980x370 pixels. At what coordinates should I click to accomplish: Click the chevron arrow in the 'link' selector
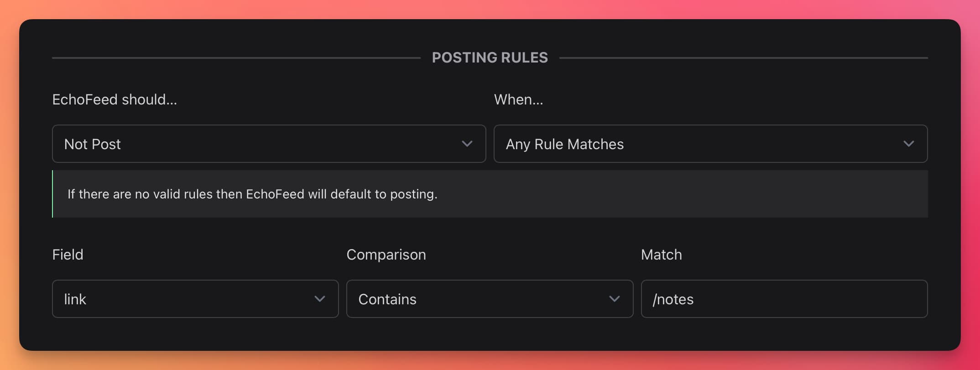pos(320,299)
